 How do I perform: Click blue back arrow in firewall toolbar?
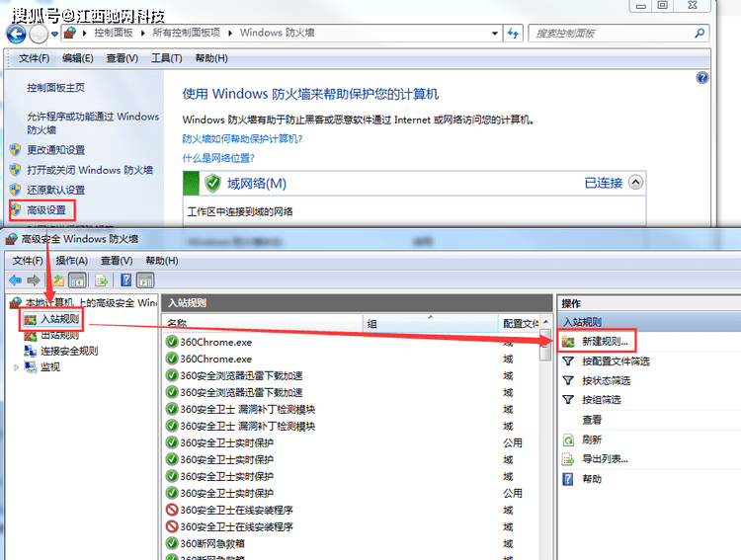16,280
